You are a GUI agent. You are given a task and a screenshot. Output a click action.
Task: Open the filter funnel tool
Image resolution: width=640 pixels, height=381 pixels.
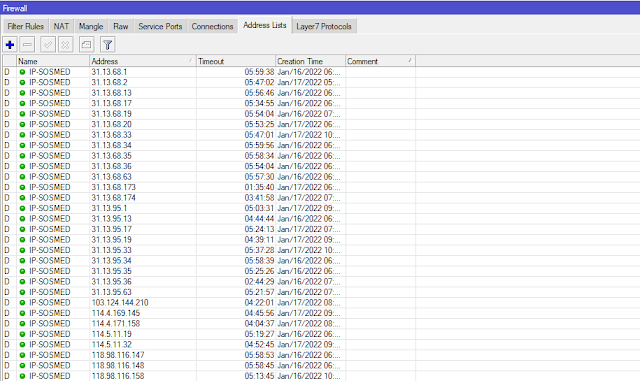tap(107, 45)
